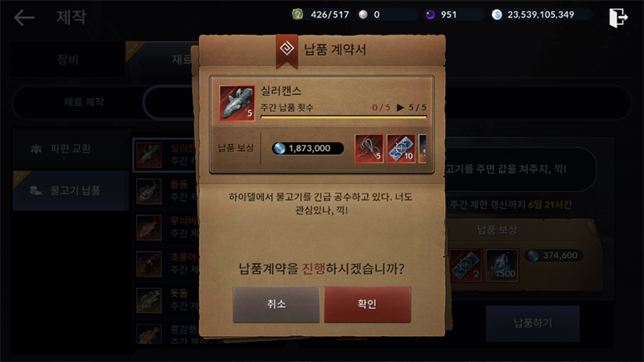644x362 pixels.
Task: Click the silver coin icon beside 23,539,105,349
Action: pyautogui.click(x=497, y=14)
